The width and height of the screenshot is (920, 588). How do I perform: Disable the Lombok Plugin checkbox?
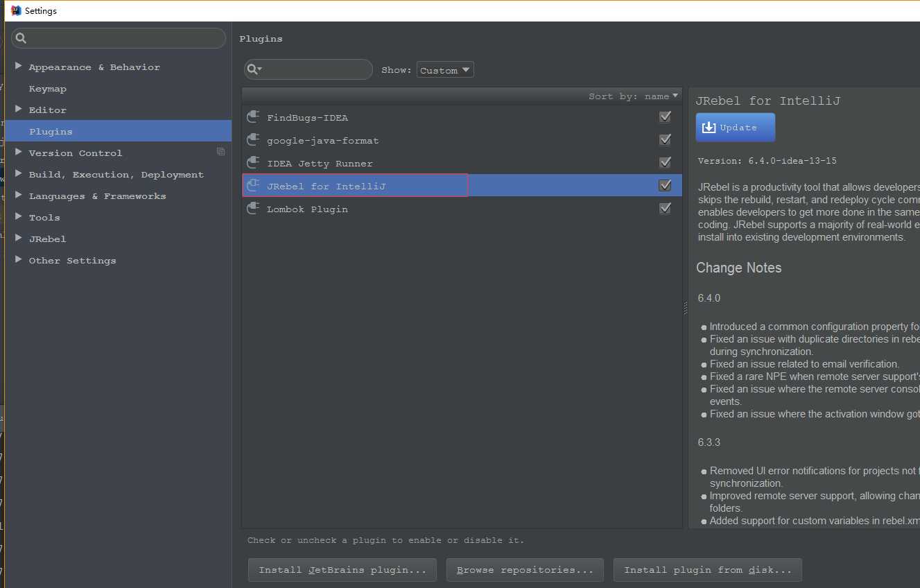pos(665,208)
